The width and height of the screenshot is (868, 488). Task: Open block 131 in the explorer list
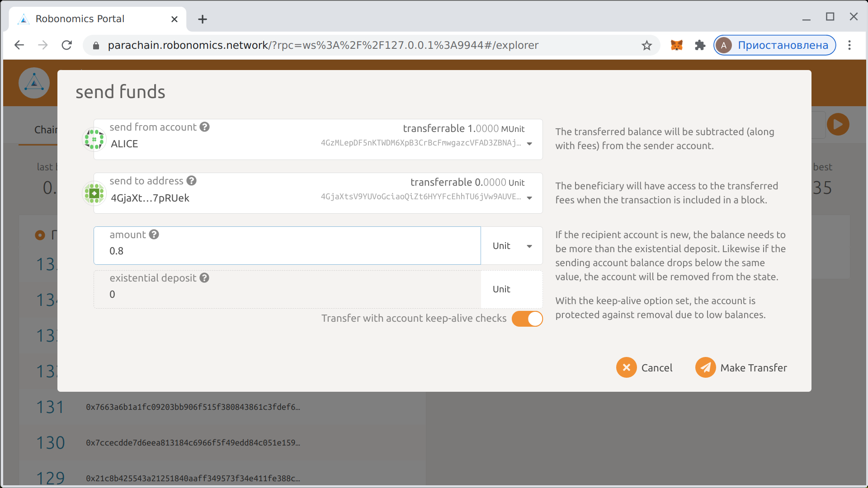pyautogui.click(x=50, y=407)
